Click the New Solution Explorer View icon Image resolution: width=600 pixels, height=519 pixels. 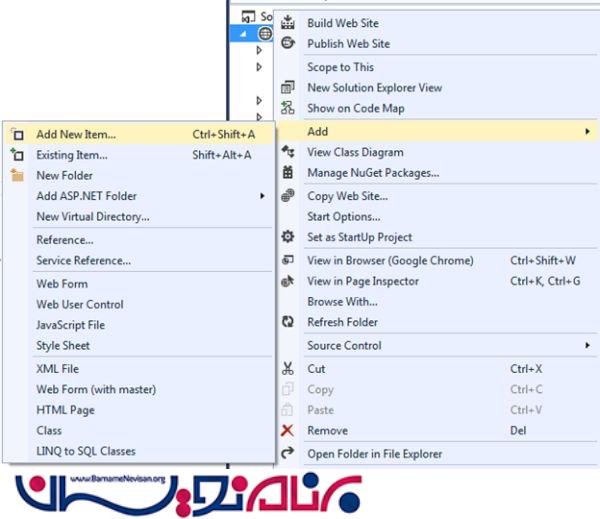point(289,88)
